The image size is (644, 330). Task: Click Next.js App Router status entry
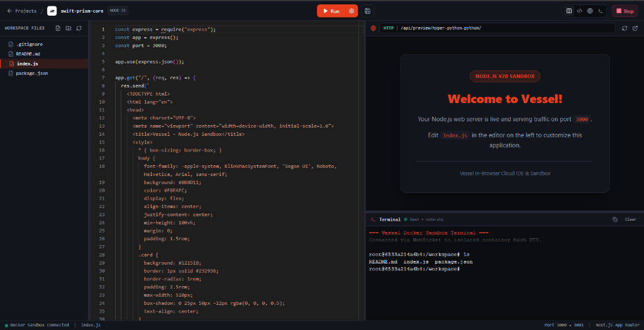[618, 325]
